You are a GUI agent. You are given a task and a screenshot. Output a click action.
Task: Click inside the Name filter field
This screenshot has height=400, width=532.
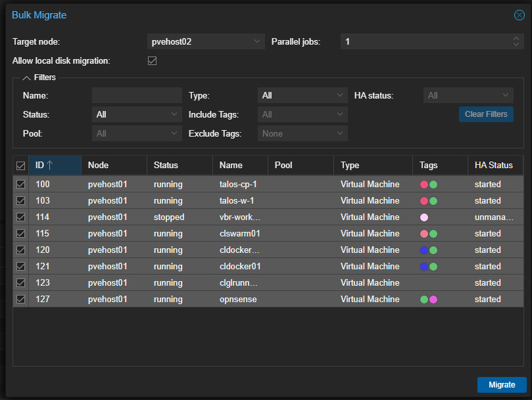coord(136,95)
